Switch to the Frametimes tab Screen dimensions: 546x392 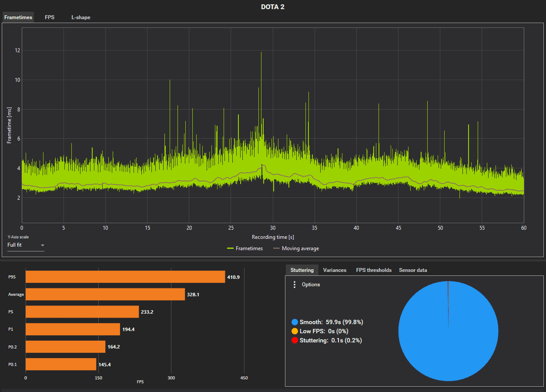click(18, 17)
